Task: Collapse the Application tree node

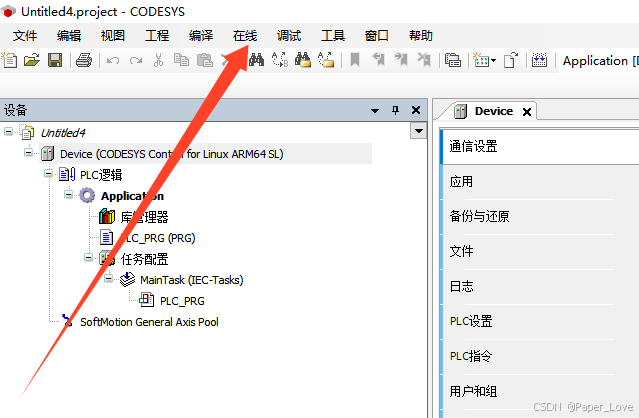Action: [x=68, y=195]
